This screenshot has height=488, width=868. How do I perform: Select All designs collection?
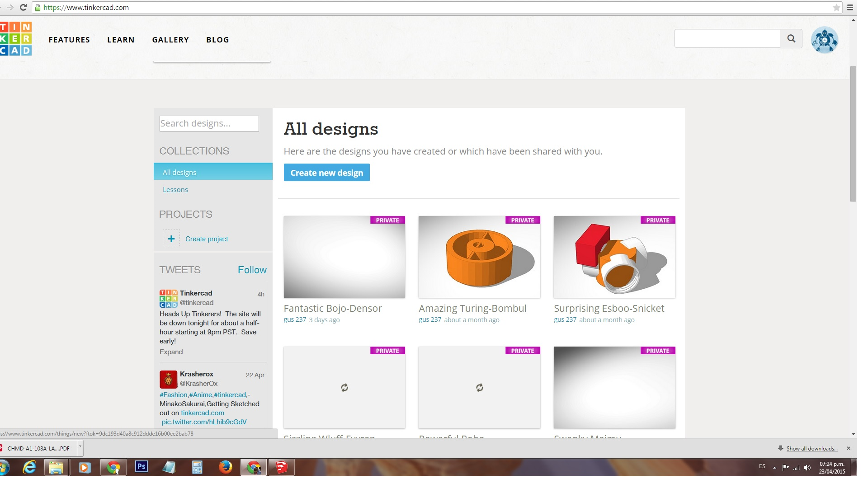[213, 172]
